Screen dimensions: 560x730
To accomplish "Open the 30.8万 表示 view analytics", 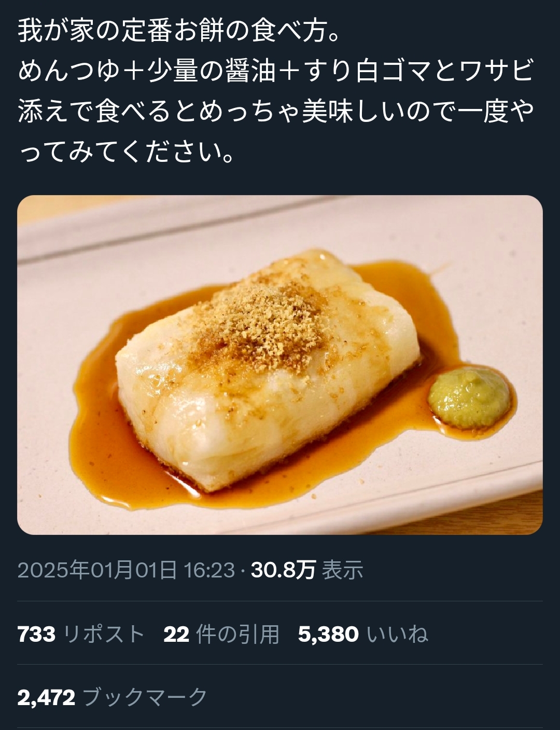I will click(307, 570).
